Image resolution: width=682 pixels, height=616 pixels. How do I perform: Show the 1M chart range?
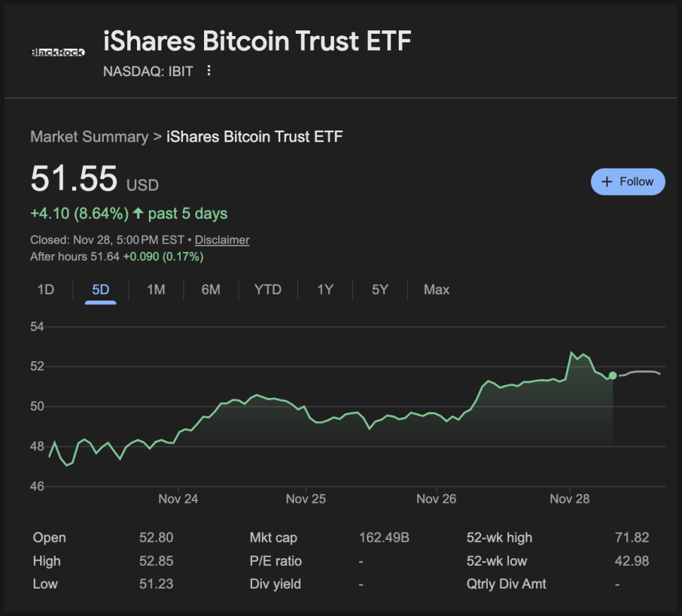(155, 289)
